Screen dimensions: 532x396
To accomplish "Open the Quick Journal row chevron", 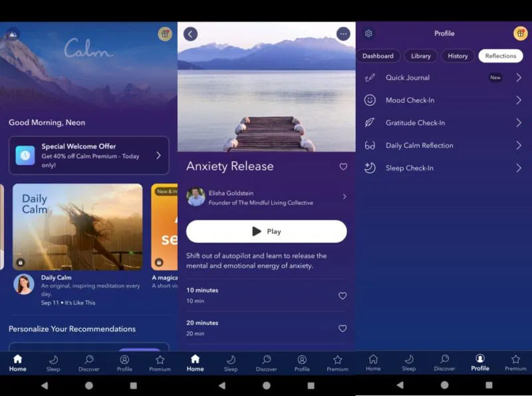I will [519, 78].
